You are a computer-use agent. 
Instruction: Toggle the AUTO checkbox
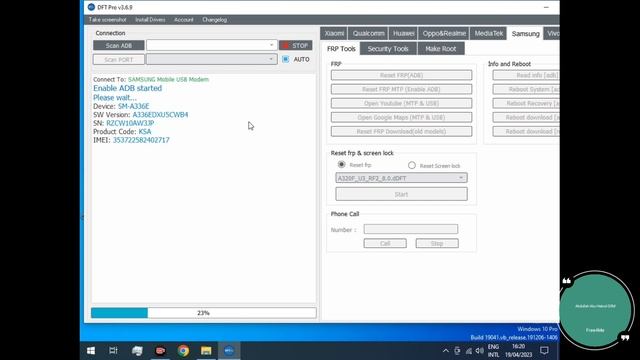point(286,59)
